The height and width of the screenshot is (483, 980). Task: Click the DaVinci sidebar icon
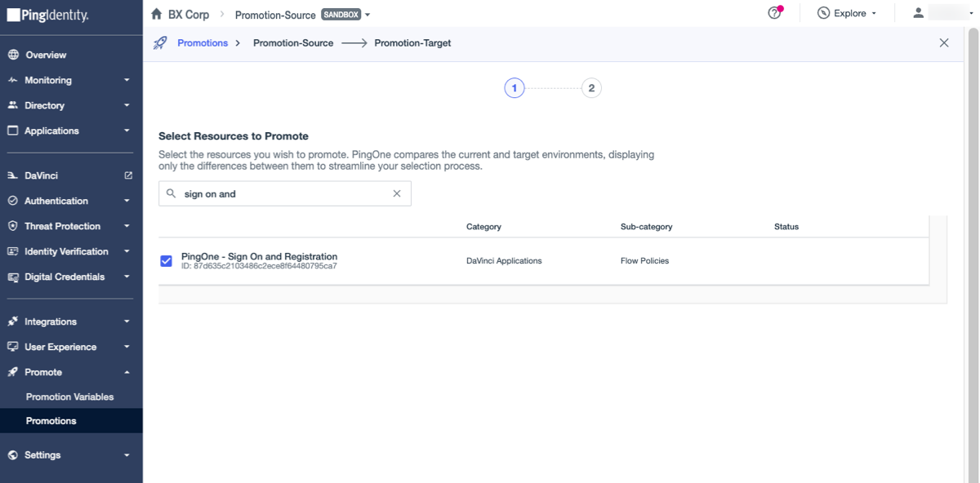point(13,175)
